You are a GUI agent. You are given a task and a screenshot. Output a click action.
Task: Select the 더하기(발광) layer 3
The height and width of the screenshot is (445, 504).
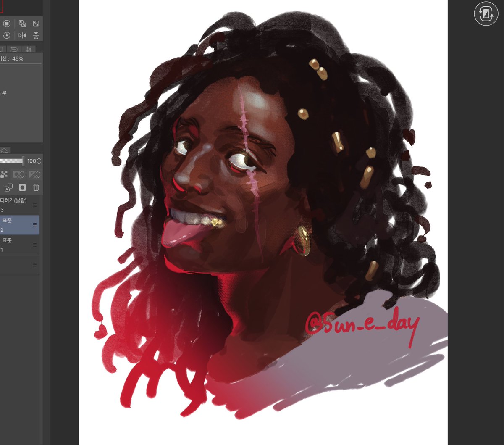click(20, 205)
